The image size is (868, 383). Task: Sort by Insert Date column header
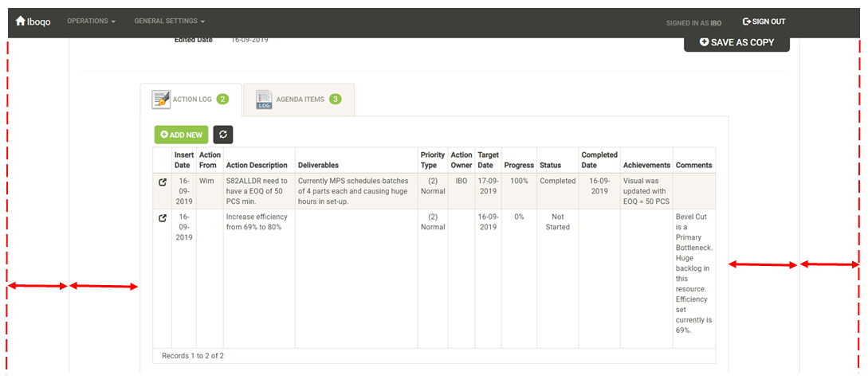(184, 160)
